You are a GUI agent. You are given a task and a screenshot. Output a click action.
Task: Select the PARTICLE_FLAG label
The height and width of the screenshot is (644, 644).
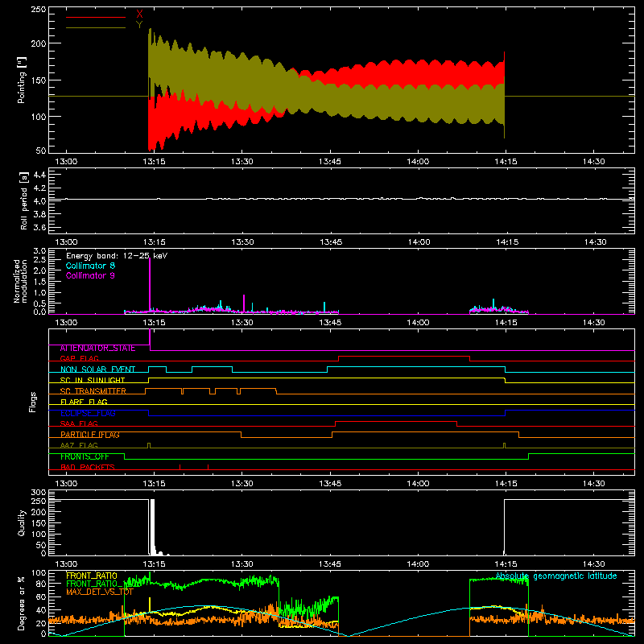(90, 435)
